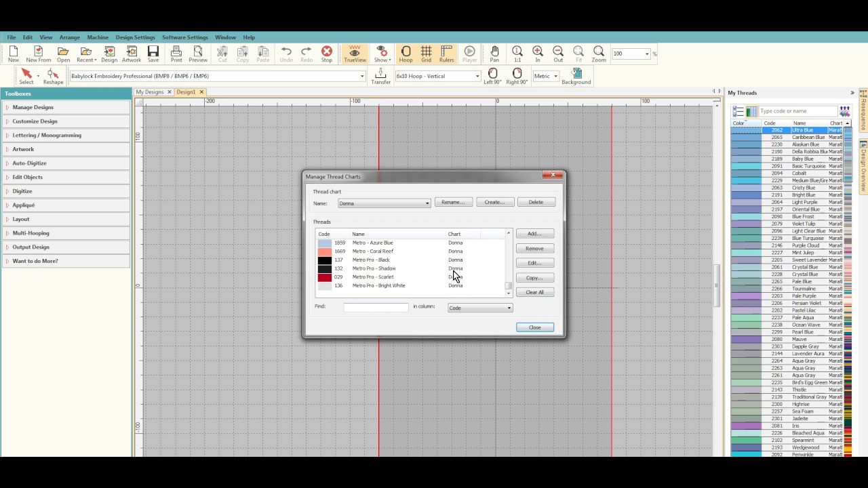
Task: Select the Metro Pro - Scarlet swatch
Action: (x=325, y=277)
